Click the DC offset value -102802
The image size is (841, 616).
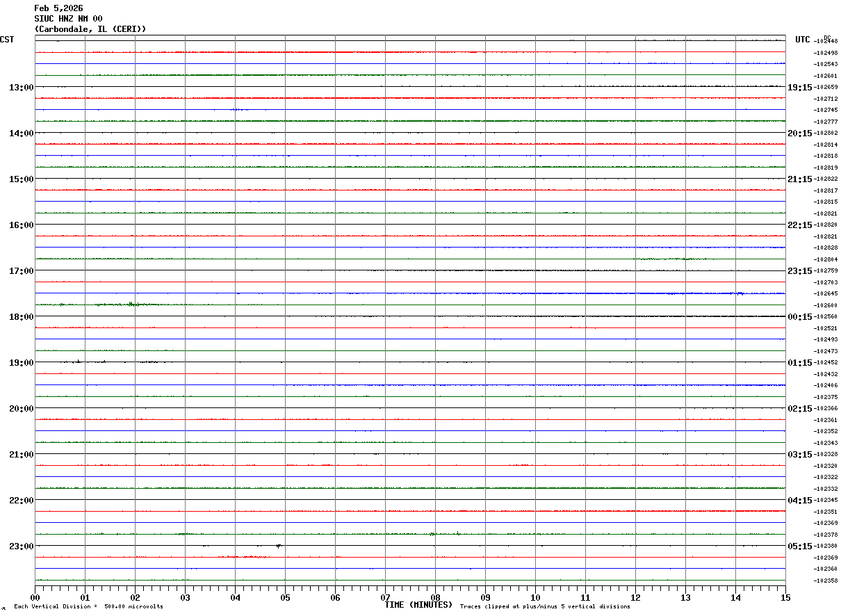826,133
